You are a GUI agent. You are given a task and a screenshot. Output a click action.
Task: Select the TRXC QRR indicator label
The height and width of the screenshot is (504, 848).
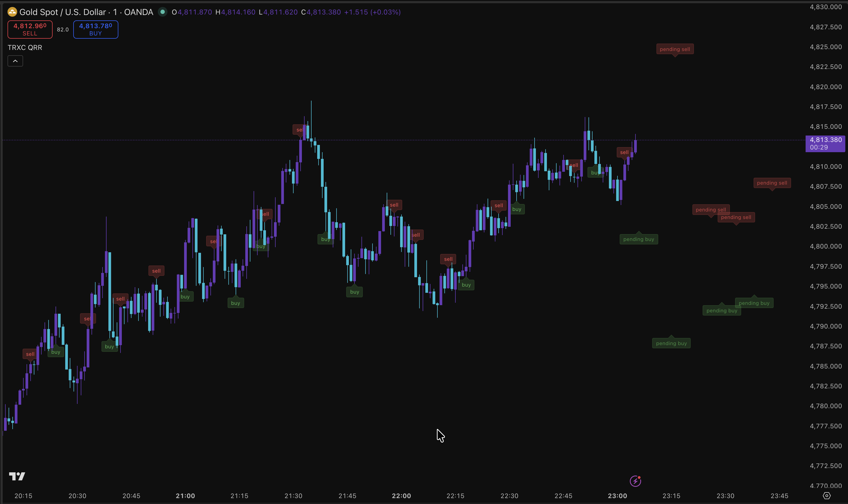pos(25,47)
